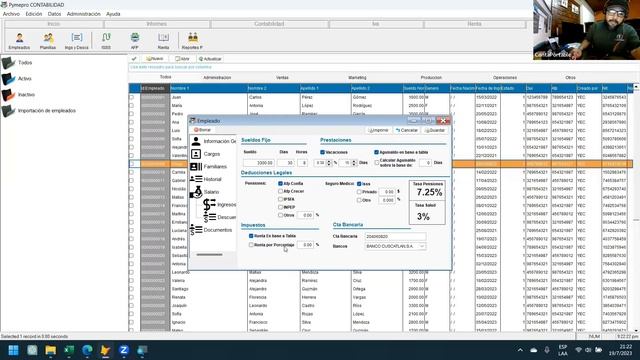Image resolution: width=640 pixels, height=360 pixels.
Task: Toggle Aguinaldo en base a tabla checkbox
Action: 376,152
